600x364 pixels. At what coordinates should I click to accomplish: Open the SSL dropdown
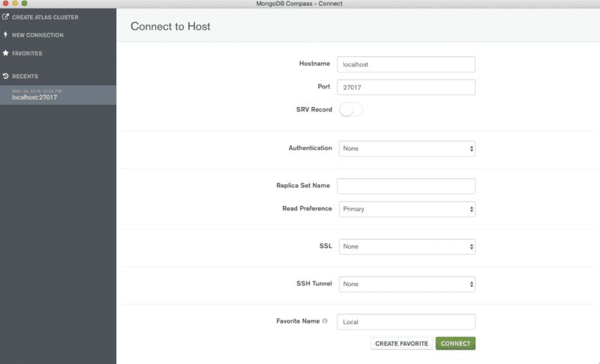click(406, 246)
